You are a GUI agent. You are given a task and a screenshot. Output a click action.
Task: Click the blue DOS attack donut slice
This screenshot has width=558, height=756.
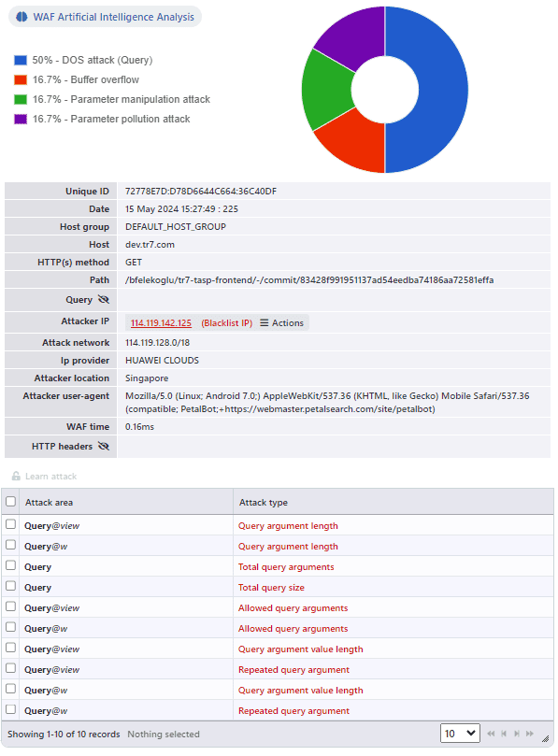(x=441, y=90)
